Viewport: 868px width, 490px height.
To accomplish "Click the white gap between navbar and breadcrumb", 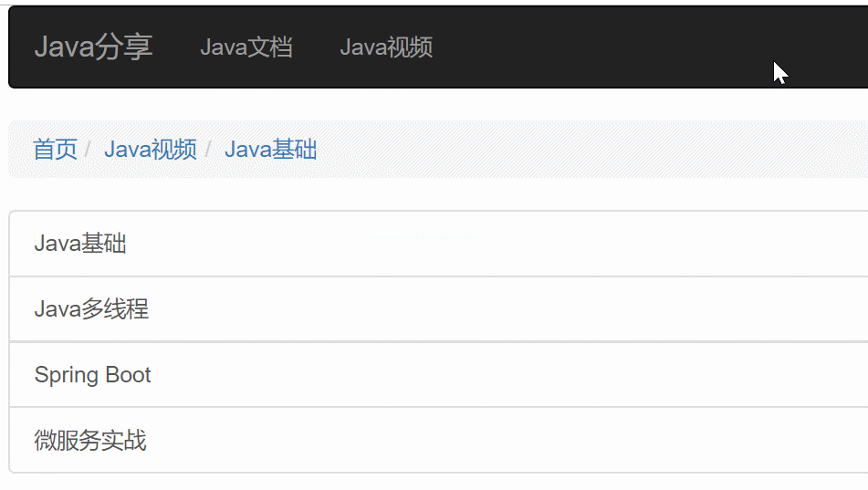I will point(438,104).
